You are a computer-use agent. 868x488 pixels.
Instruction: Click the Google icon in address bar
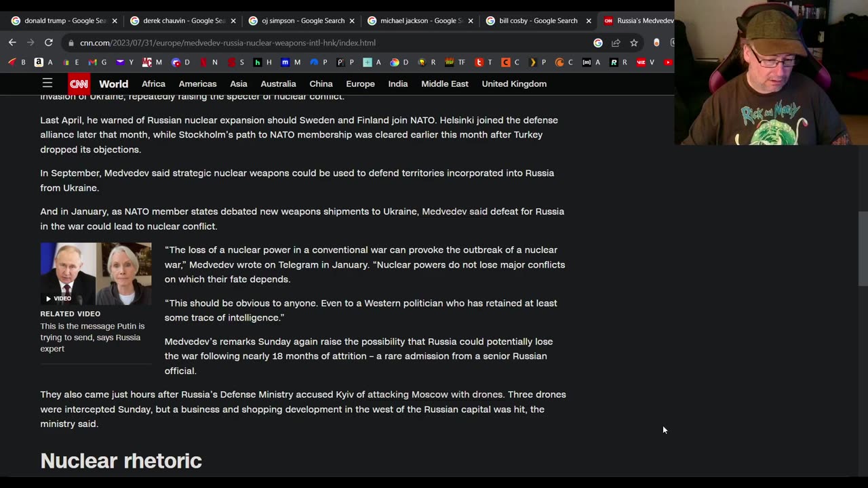(x=597, y=43)
